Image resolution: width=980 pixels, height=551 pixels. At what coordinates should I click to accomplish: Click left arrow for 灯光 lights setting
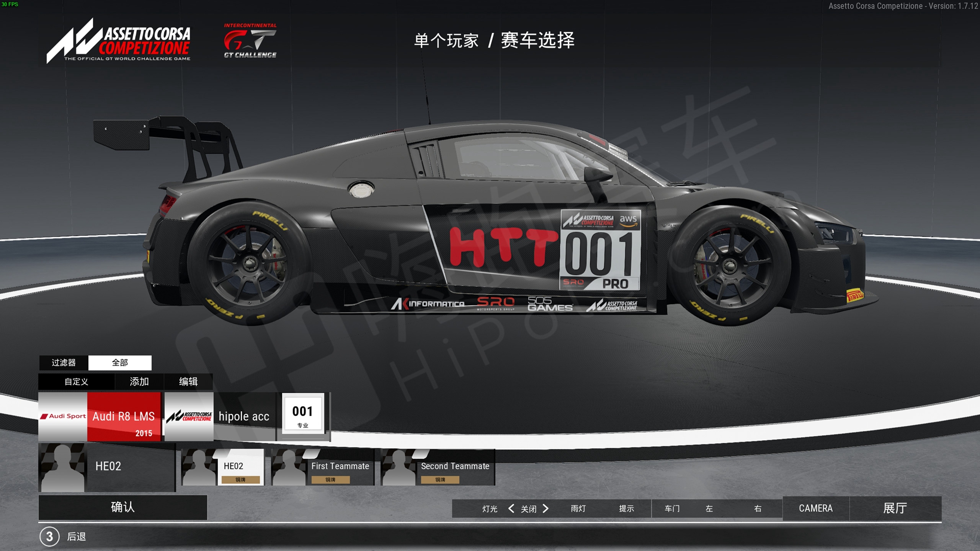pos(511,509)
